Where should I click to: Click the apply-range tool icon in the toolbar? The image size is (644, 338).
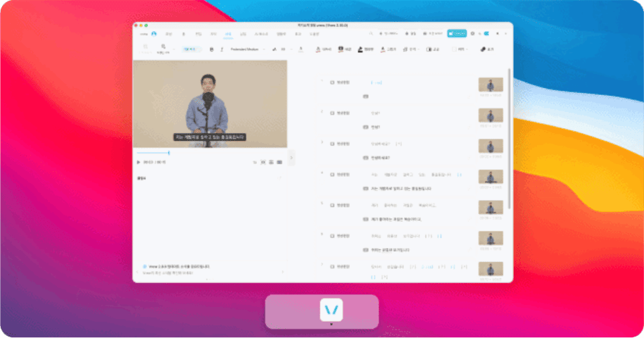163,49
